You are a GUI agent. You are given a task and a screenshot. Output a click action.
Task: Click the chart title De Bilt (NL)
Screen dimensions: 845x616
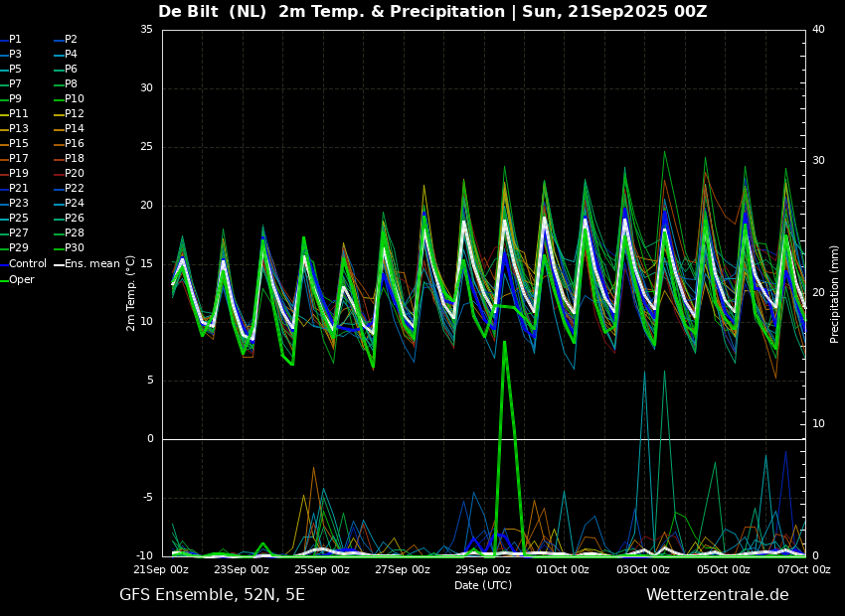(x=213, y=11)
